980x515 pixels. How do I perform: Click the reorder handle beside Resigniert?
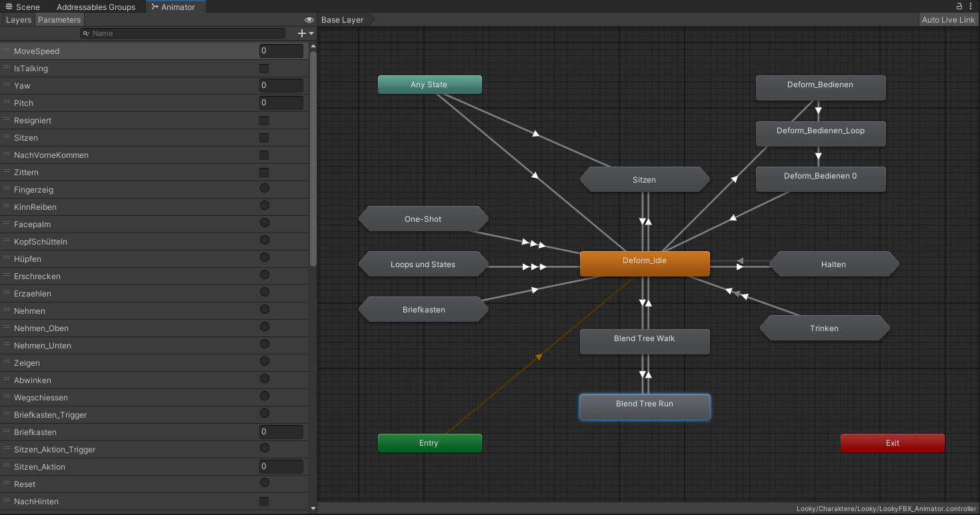(x=7, y=120)
